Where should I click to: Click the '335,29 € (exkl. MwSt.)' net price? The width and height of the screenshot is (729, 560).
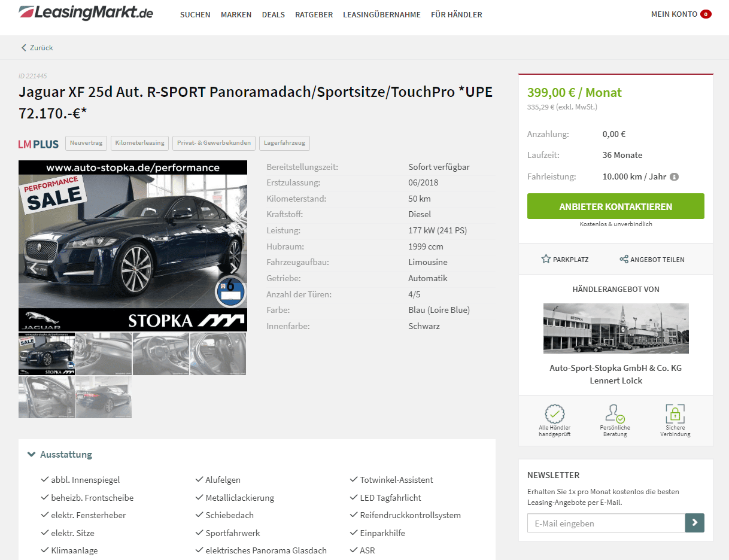[562, 107]
